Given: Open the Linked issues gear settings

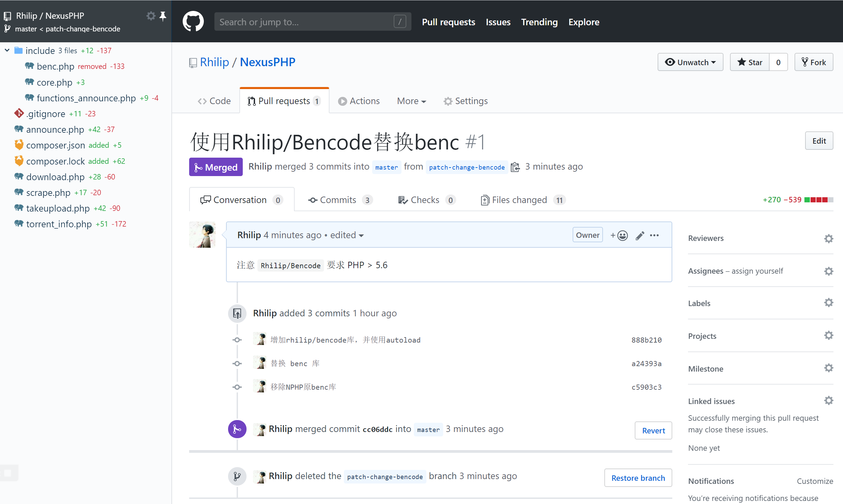Looking at the screenshot, I should pyautogui.click(x=829, y=401).
